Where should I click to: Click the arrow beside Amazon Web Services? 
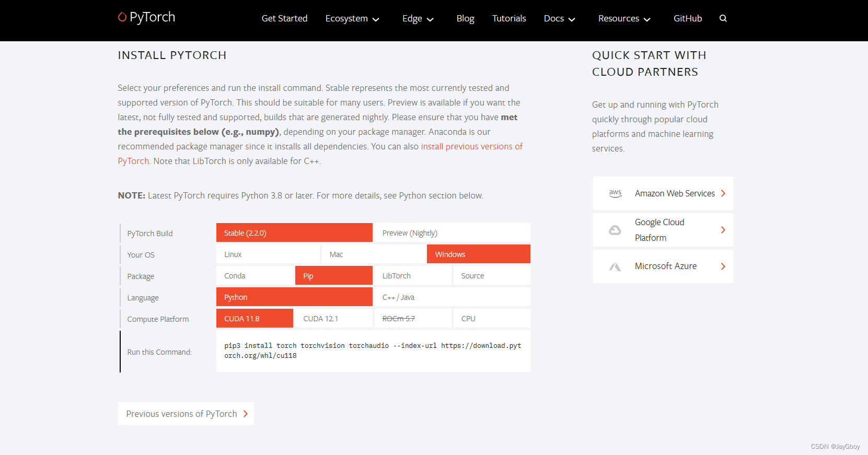point(723,193)
